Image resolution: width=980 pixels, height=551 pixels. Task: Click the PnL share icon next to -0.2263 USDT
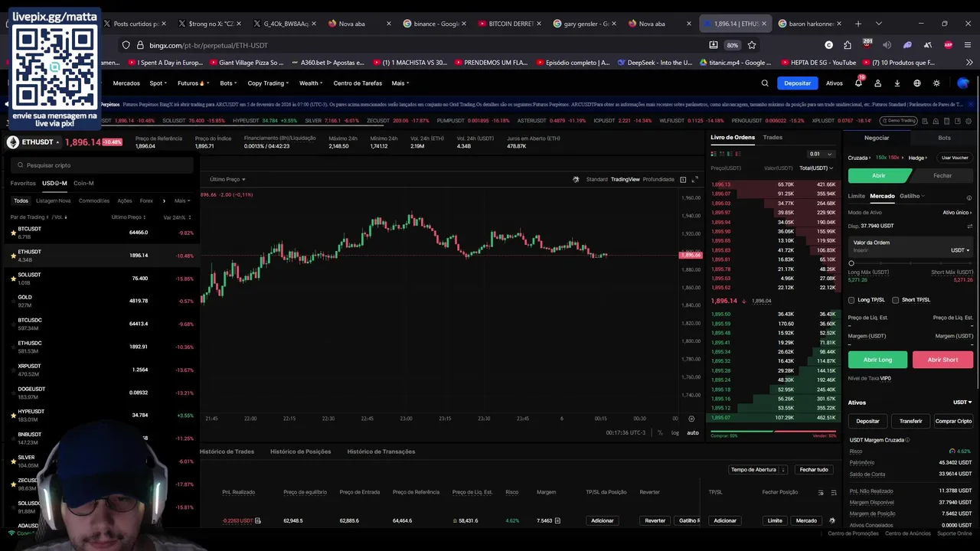pyautogui.click(x=258, y=520)
